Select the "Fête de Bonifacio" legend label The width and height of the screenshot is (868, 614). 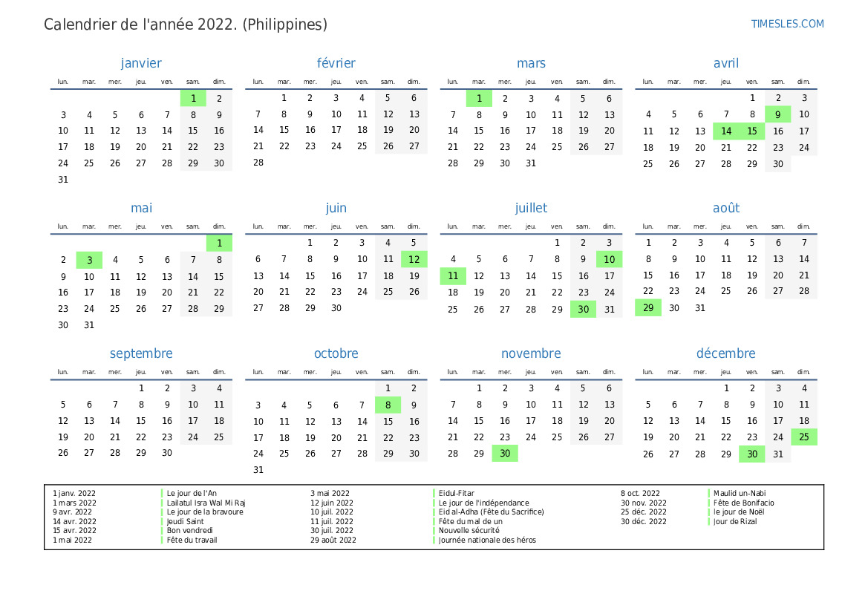point(743,503)
